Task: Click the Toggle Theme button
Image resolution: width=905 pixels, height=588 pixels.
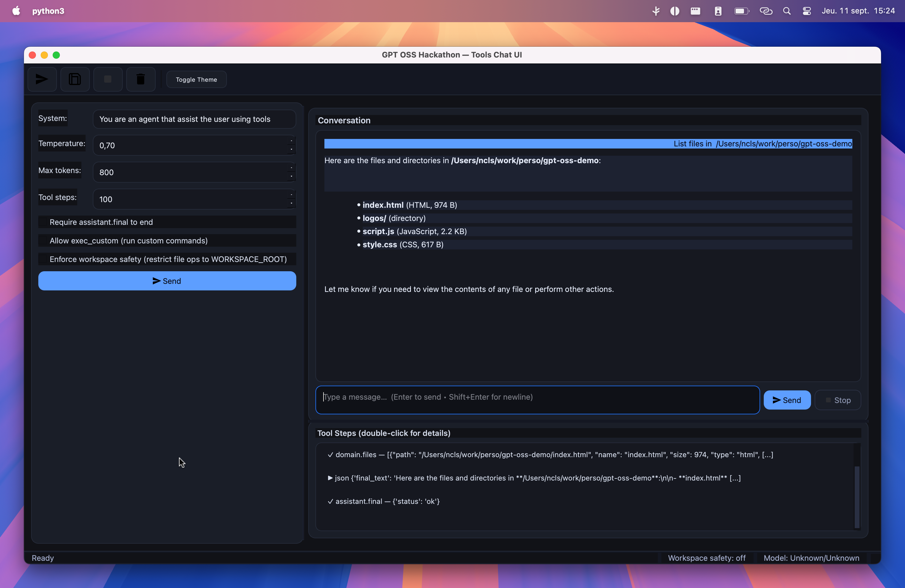Action: click(x=196, y=79)
